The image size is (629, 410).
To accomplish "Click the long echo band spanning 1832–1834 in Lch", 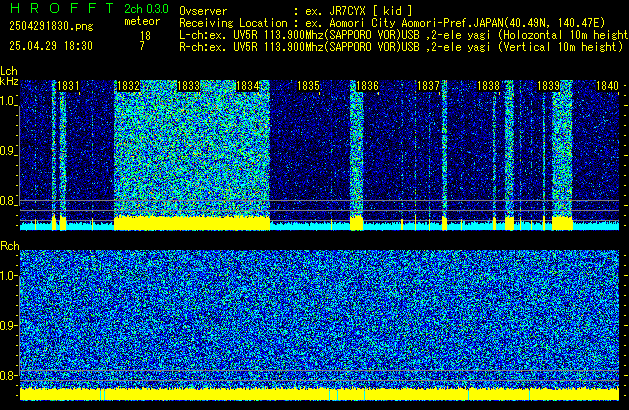I will (192, 154).
